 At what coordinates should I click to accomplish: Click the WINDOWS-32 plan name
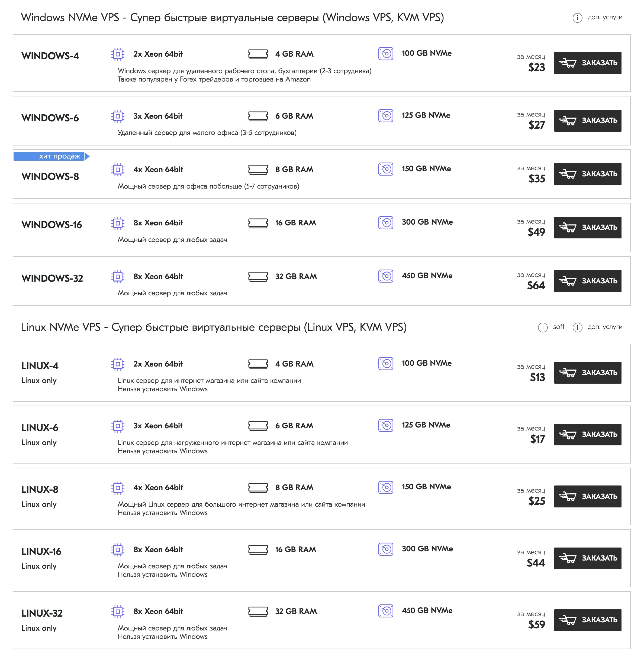(x=52, y=278)
